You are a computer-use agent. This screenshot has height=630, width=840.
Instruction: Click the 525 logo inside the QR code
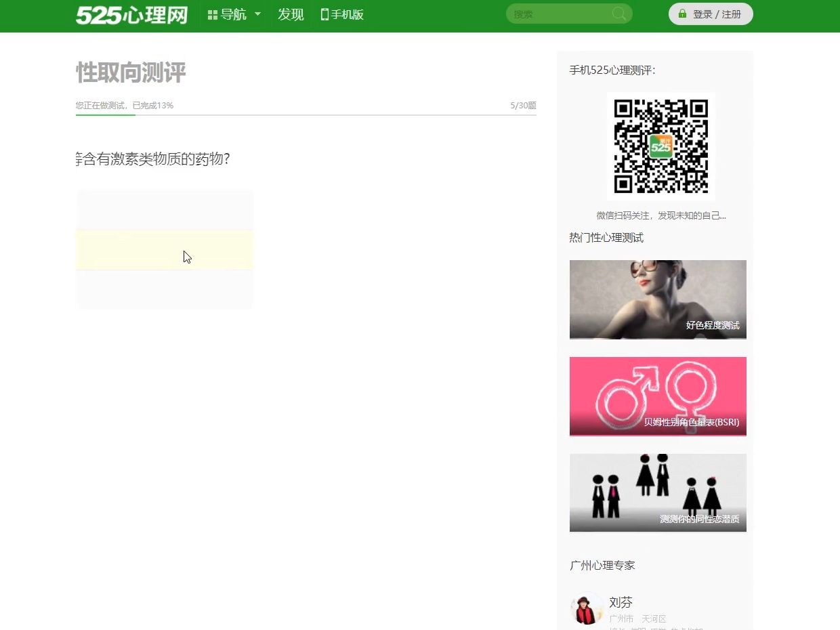[x=660, y=146]
